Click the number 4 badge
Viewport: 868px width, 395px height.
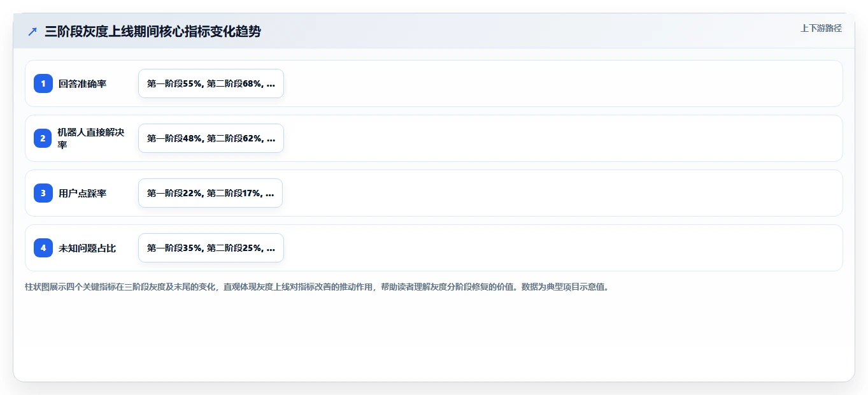(x=43, y=248)
